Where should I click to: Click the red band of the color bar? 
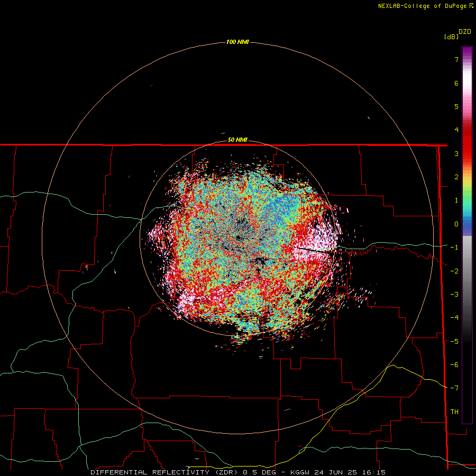[467, 146]
